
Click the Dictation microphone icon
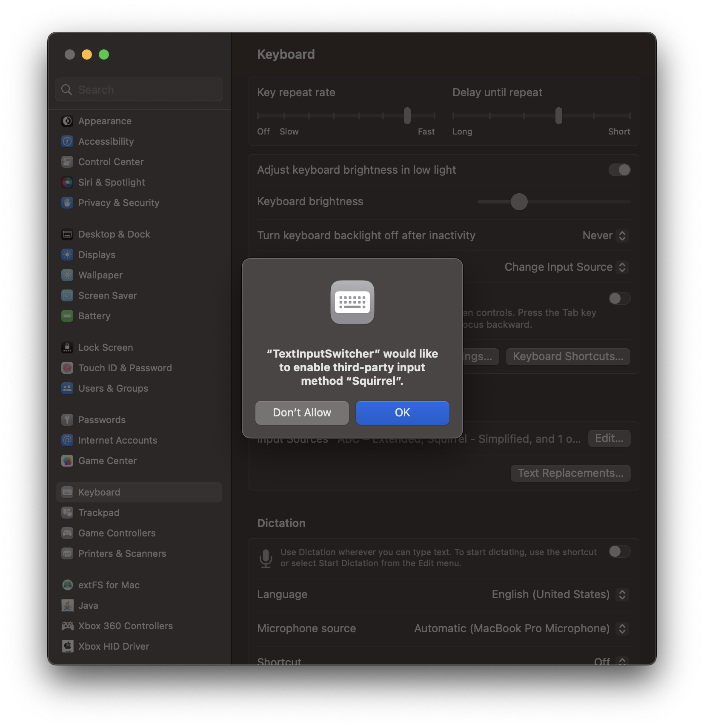266,559
